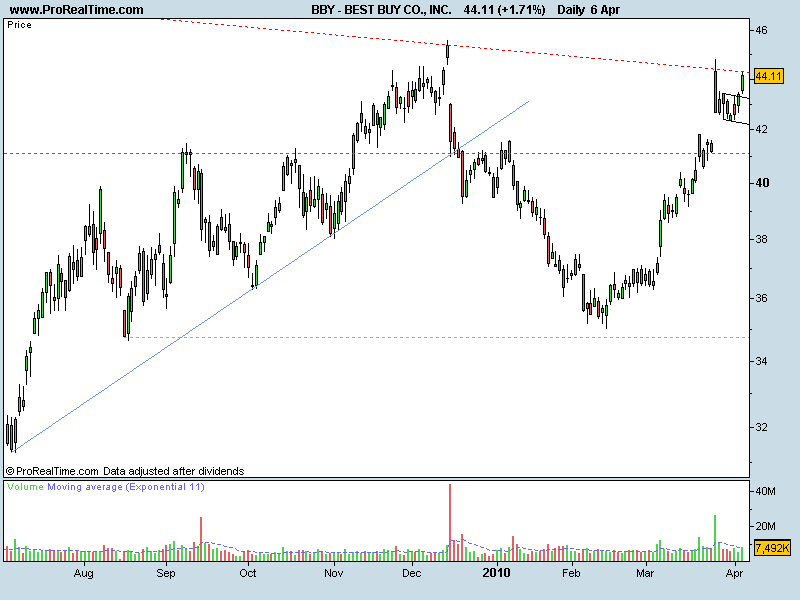Select the lower dashed horizontal line near 35
Screen dimensions: 800x600
tap(439, 337)
